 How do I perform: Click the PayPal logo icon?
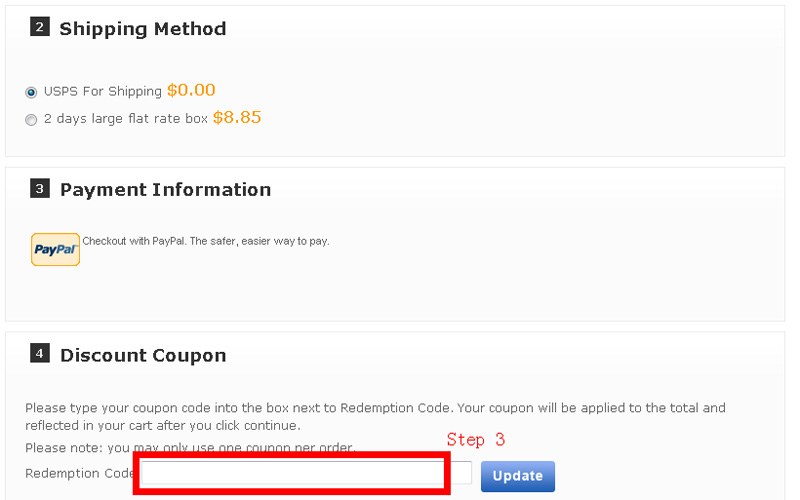[x=55, y=249]
